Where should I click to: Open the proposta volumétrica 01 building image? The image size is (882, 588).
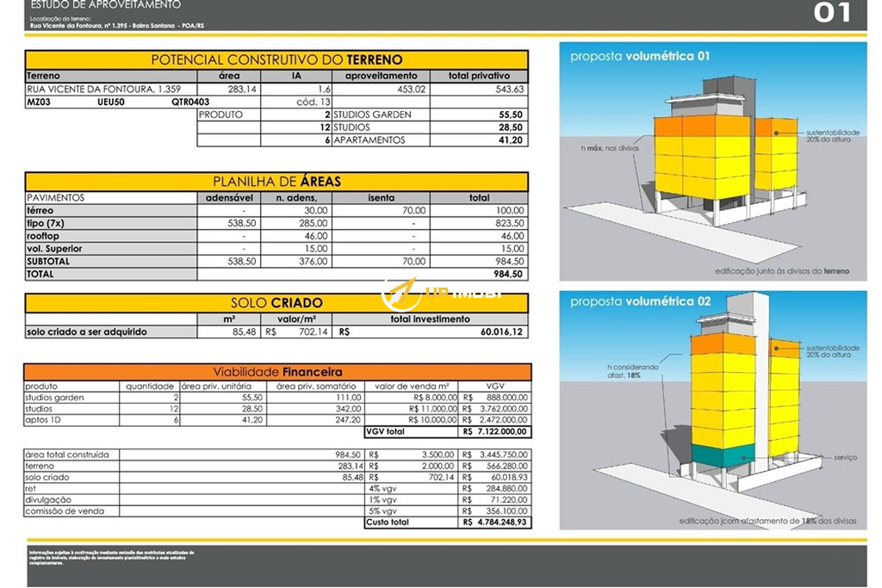(x=713, y=162)
